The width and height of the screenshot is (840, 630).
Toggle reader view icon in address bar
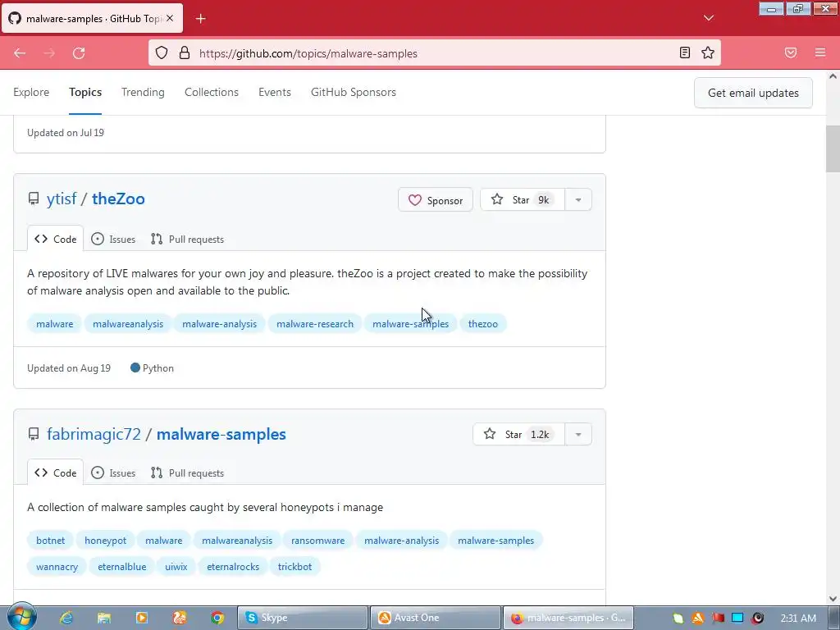(x=685, y=52)
